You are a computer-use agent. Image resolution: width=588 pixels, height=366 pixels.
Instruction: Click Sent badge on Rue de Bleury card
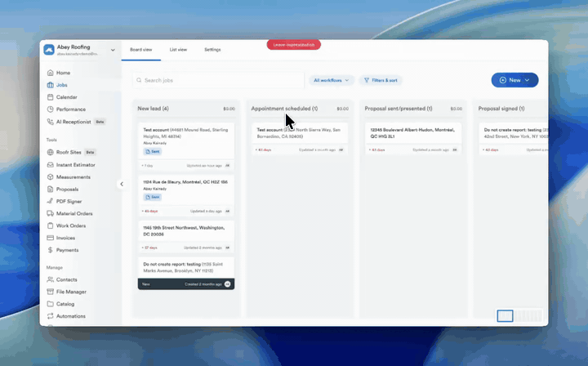(x=153, y=197)
